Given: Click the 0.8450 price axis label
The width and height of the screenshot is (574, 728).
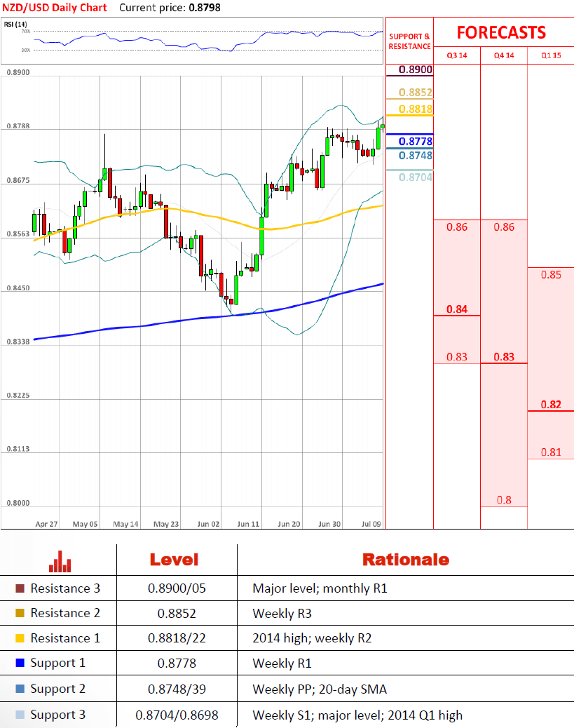Looking at the screenshot, I should pos(18,288).
